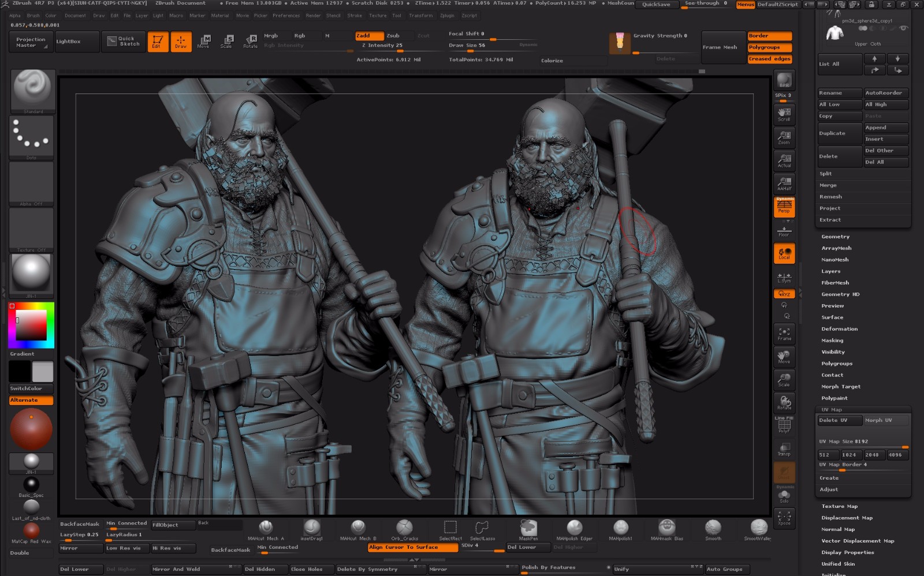The height and width of the screenshot is (576, 924).
Task: Open the Render menu
Action: pos(313,16)
